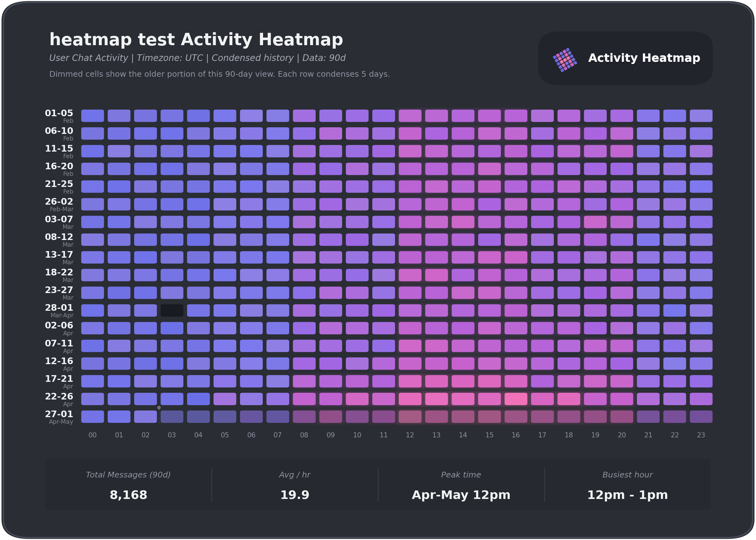This screenshot has width=756, height=540.
Task: Click the cell in row 01-05 at hour 00
Action: [x=93, y=116]
